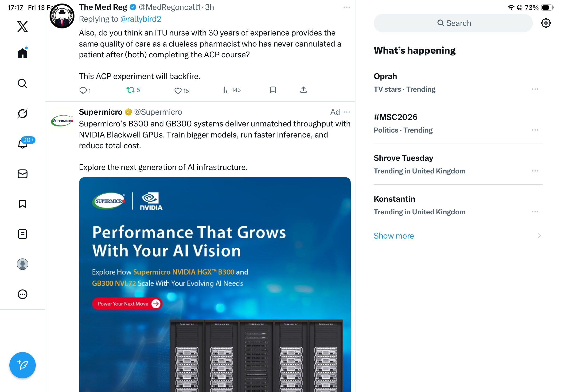
Task: Open more menu on Supermicro ad
Action: [347, 112]
